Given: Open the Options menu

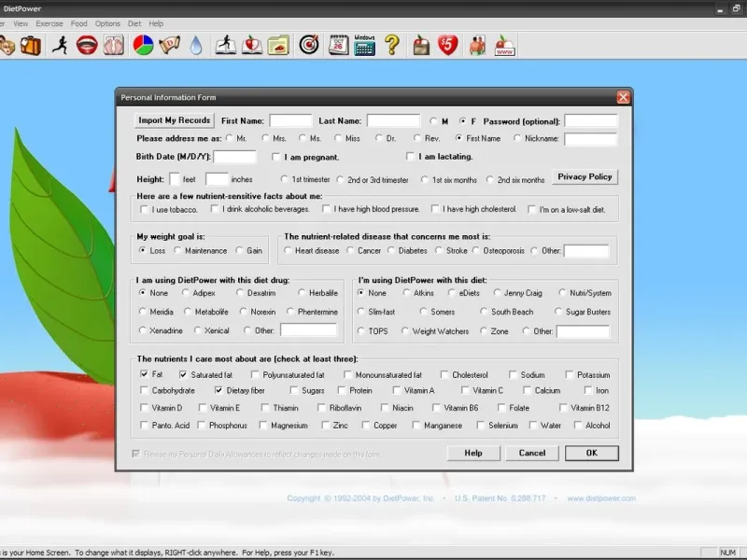Looking at the screenshot, I should [x=107, y=23].
